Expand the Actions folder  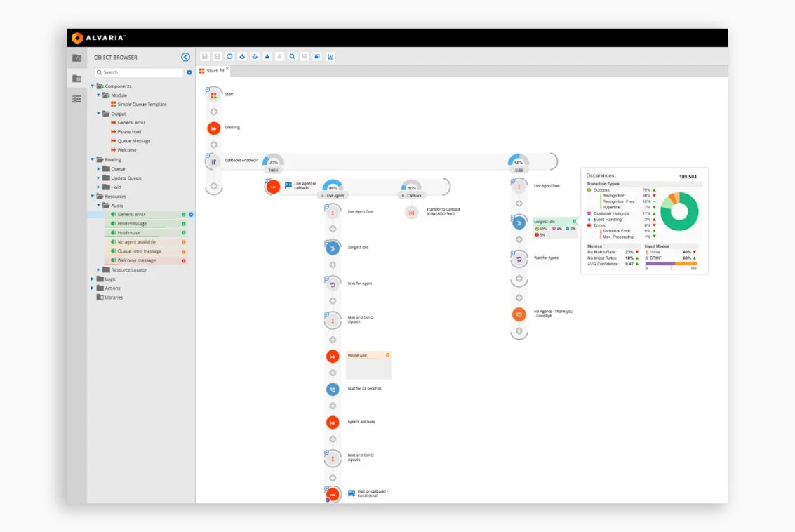click(93, 288)
